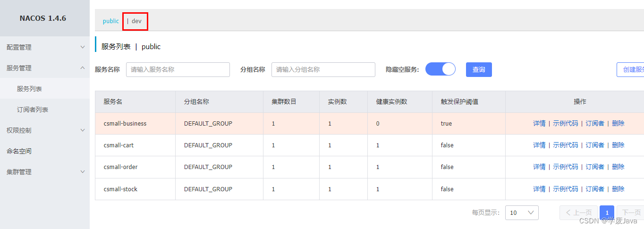Image resolution: width=644 pixels, height=229 pixels.
Task: Click the NACOS 1.4.6 logo title
Action: (x=43, y=18)
